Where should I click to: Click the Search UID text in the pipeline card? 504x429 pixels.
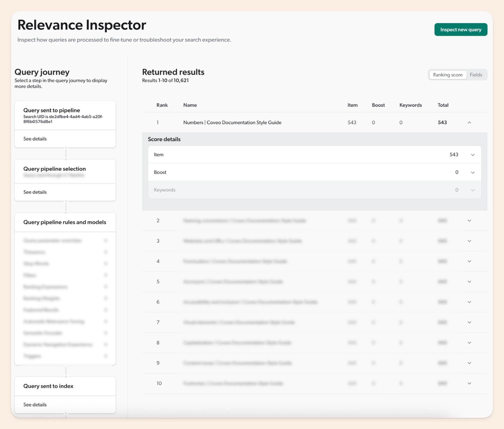63,119
